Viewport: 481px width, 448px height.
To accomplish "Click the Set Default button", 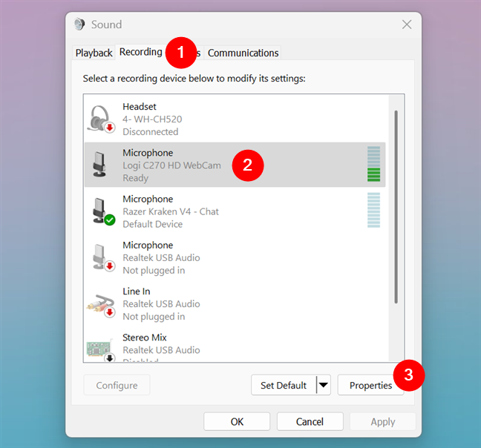I will (284, 385).
